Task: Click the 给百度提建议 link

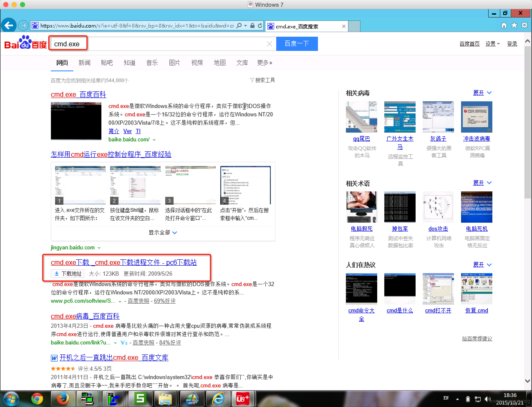Action: tap(477, 338)
